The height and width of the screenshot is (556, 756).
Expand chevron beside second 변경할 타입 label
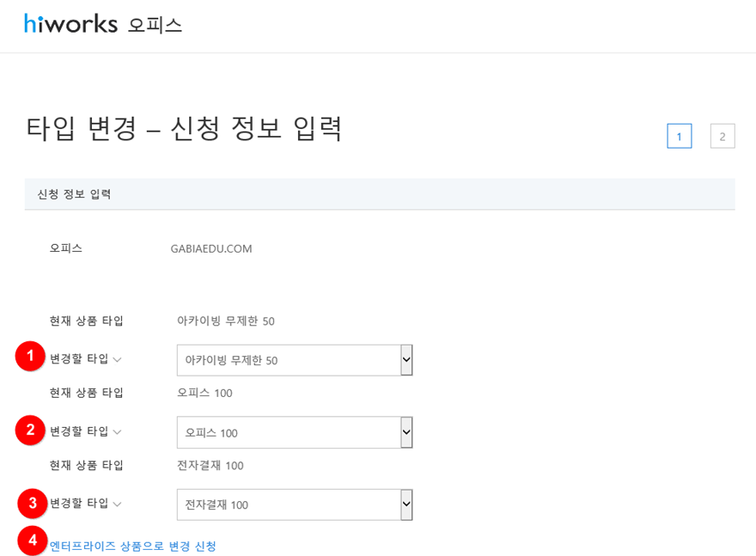(117, 432)
